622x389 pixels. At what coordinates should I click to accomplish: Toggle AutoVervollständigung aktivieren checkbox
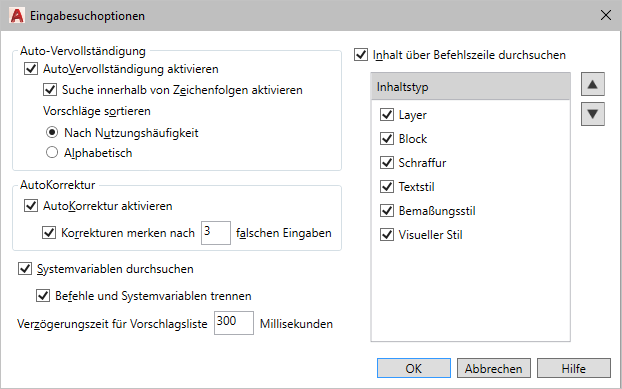(x=31, y=69)
